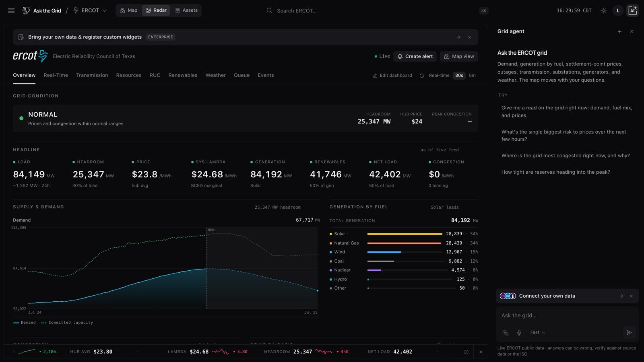Switch to the Queue tab

click(242, 75)
